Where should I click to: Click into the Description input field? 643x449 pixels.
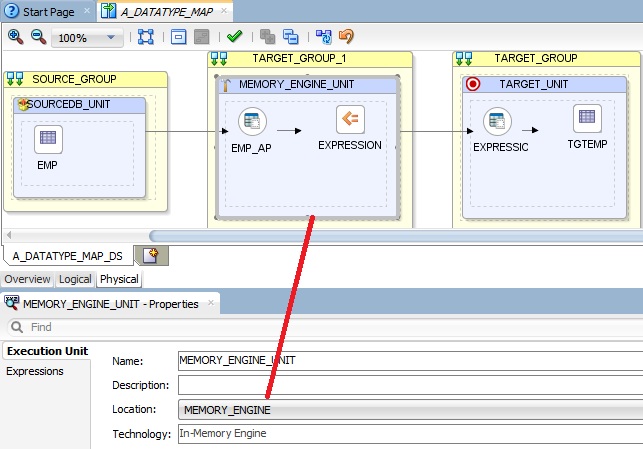[x=410, y=385]
